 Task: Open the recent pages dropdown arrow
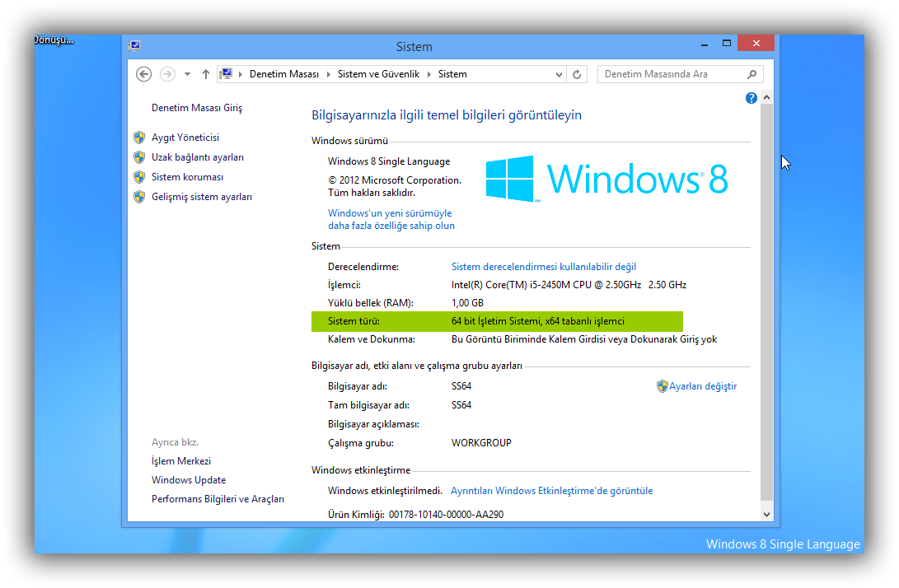coord(187,74)
